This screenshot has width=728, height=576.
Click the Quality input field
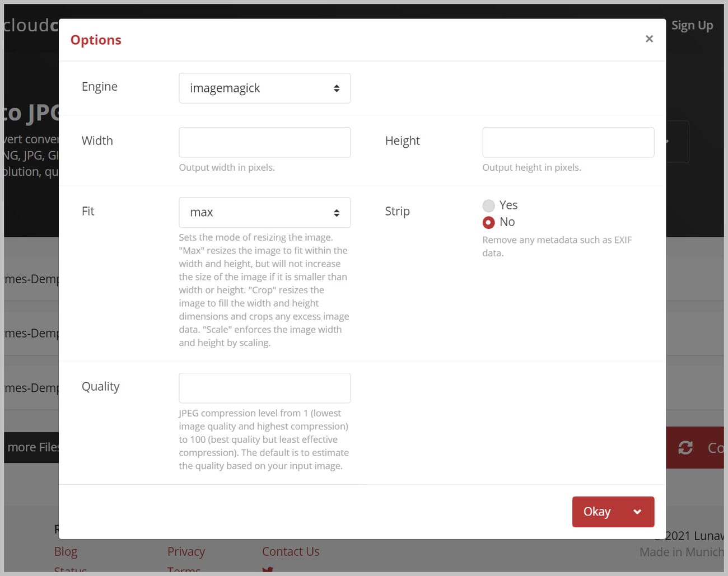(264, 387)
